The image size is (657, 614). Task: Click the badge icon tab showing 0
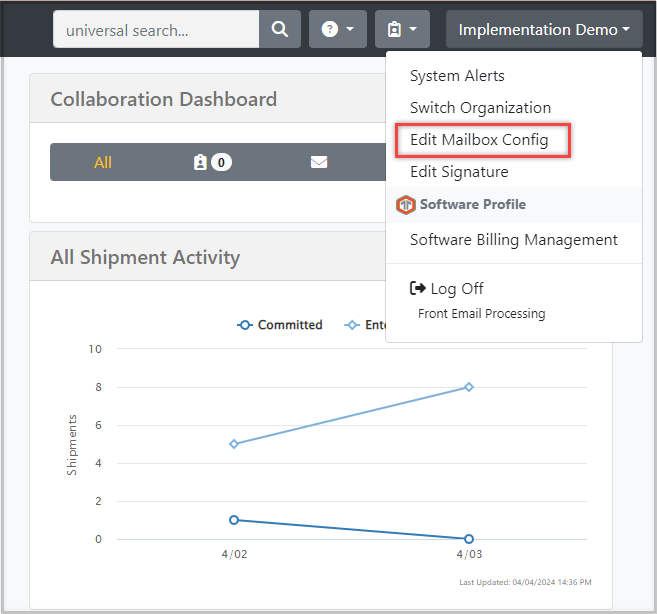211,162
